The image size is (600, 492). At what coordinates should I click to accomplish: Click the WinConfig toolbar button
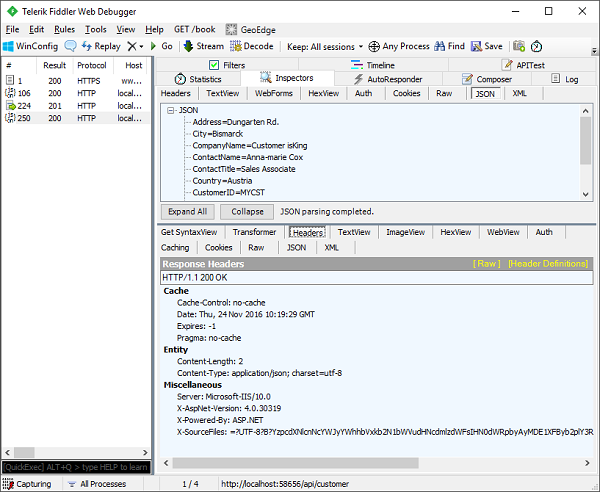[30, 46]
